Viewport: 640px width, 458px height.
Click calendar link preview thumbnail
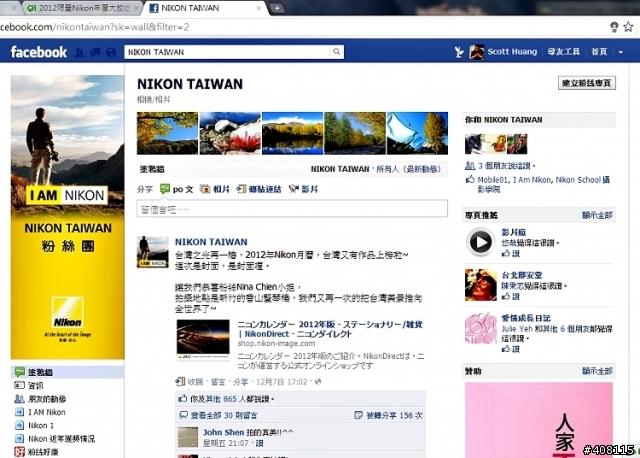pos(203,340)
